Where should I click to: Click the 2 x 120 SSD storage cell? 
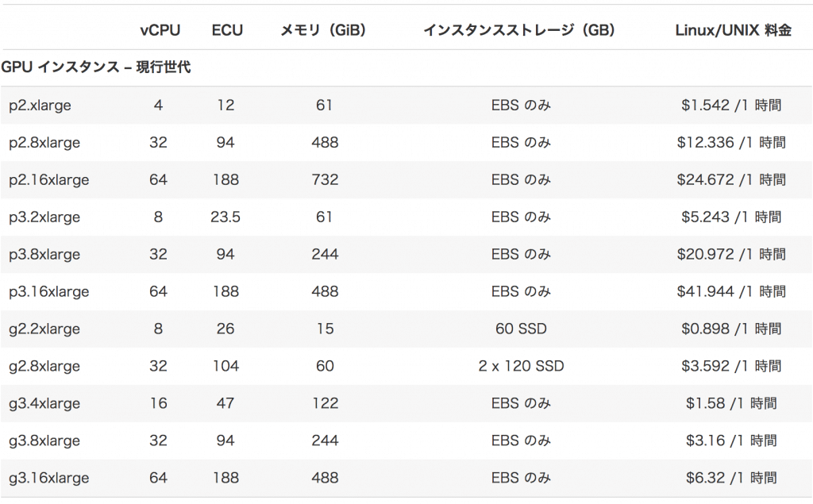[521, 366]
